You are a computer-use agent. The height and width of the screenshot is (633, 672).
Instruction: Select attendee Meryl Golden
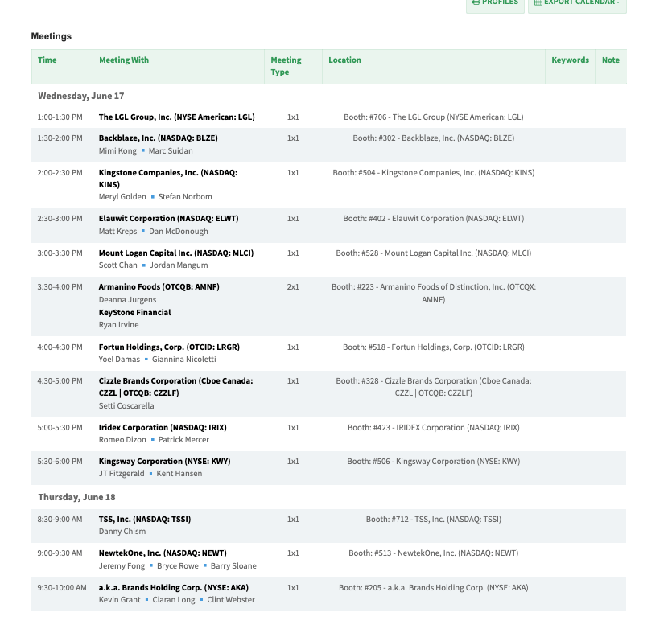pos(122,196)
